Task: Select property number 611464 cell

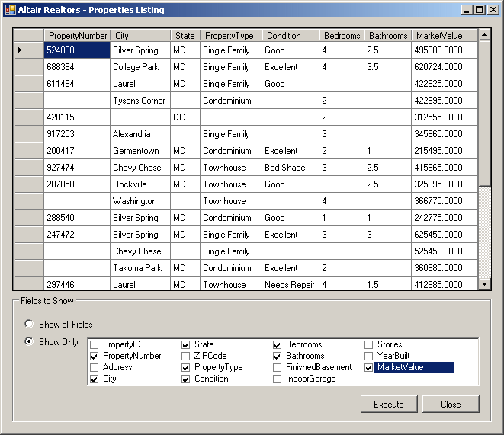Action: click(77, 84)
